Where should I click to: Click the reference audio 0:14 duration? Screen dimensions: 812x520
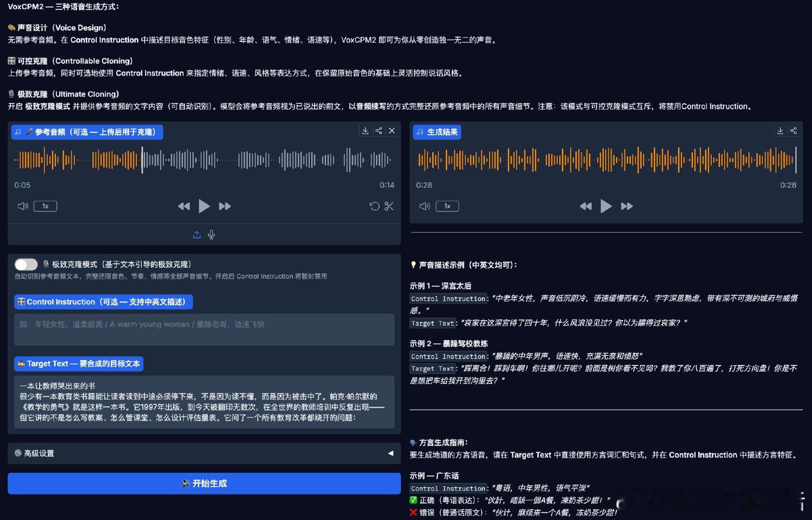tap(387, 185)
